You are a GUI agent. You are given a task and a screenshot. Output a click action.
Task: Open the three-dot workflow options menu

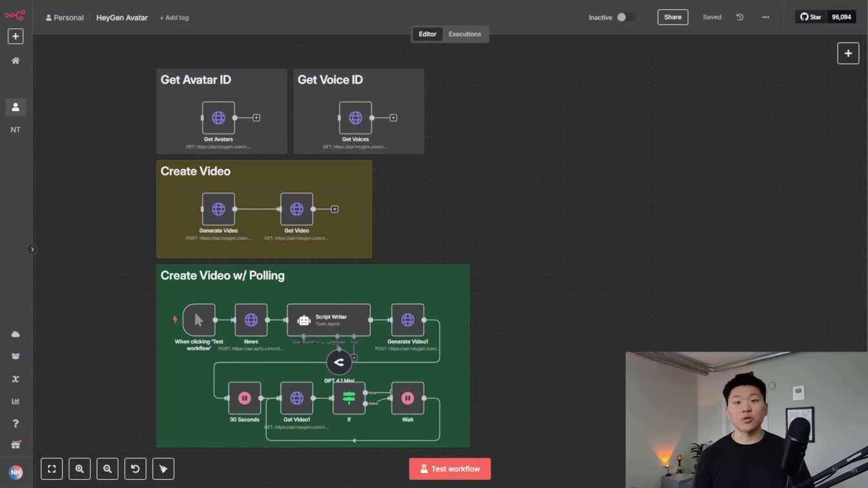765,17
